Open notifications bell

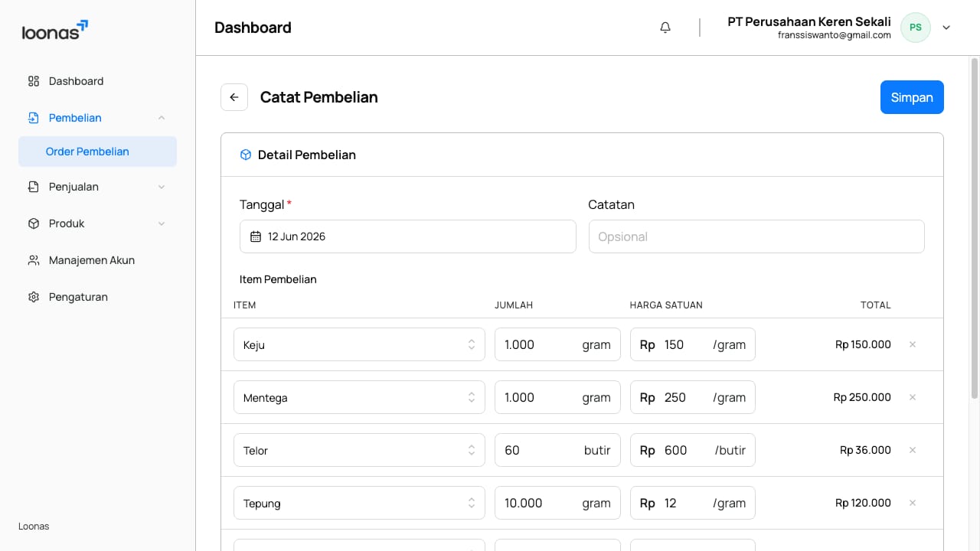pos(665,28)
